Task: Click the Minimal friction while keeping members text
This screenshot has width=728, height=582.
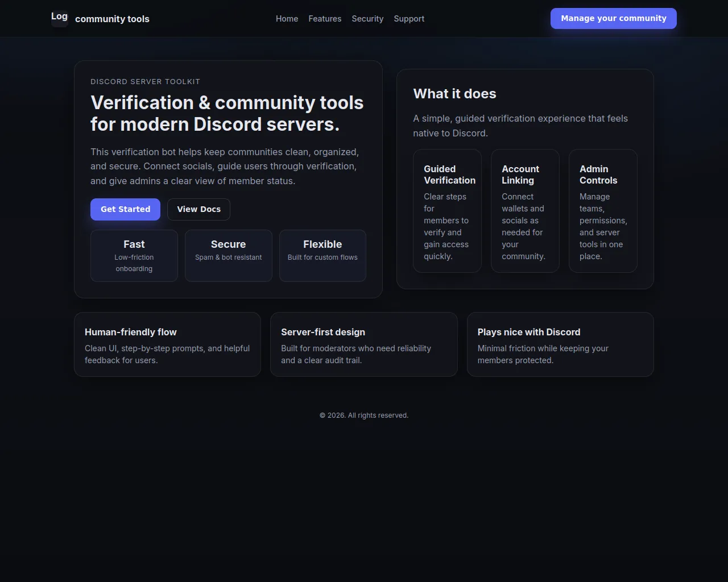Action: pos(543,354)
